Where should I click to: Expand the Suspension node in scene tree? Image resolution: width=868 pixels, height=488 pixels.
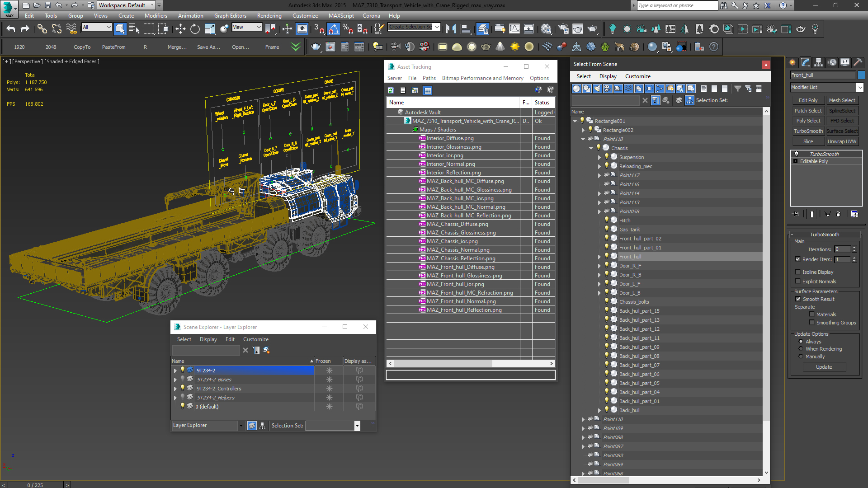[599, 157]
